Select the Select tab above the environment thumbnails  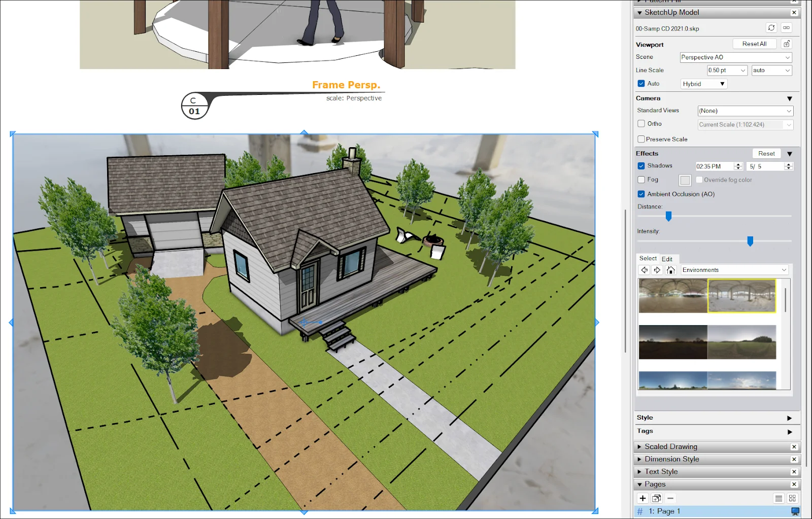(x=648, y=258)
